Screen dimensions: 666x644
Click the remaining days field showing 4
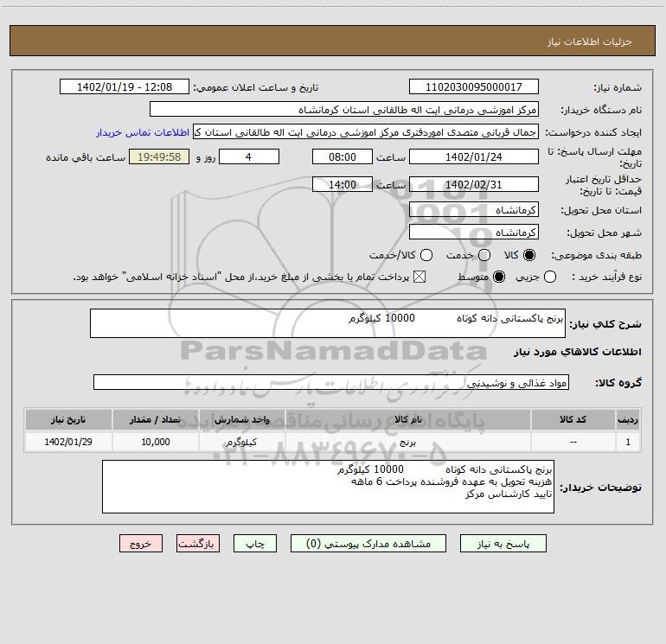(x=249, y=156)
